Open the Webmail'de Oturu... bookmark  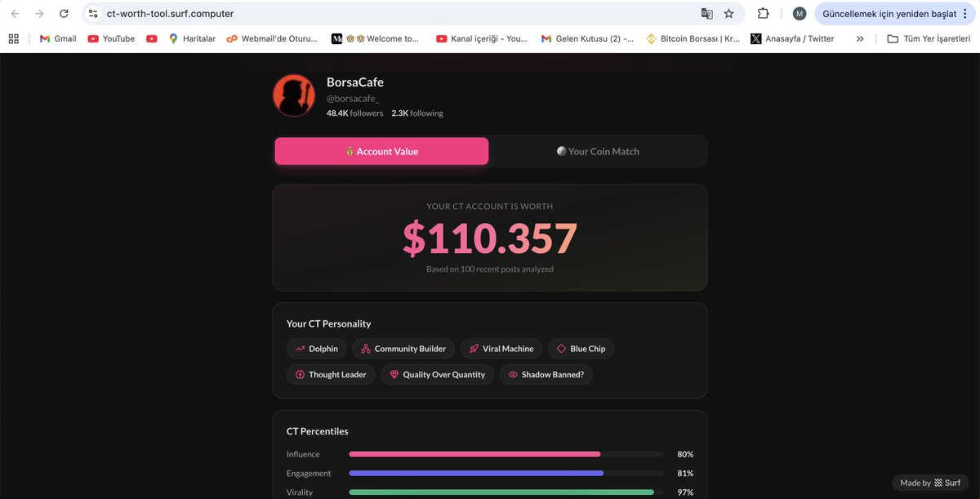pos(272,38)
